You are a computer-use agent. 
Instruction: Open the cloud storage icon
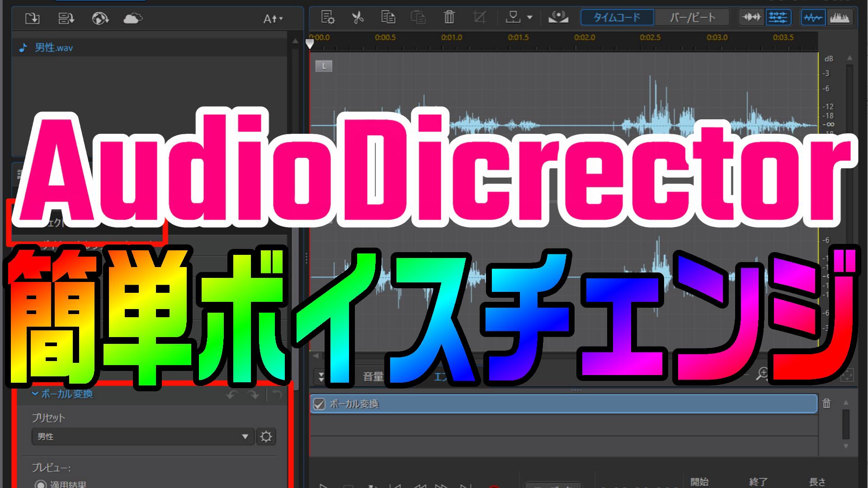click(133, 19)
